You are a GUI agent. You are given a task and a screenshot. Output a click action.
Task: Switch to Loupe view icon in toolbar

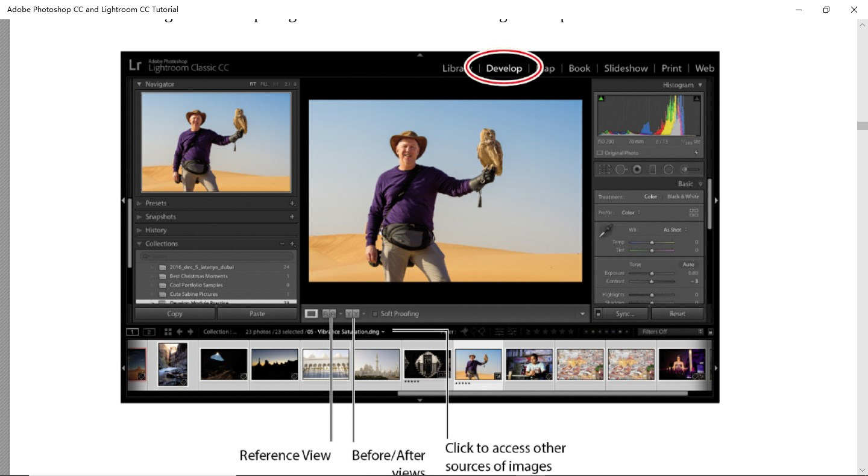point(311,314)
